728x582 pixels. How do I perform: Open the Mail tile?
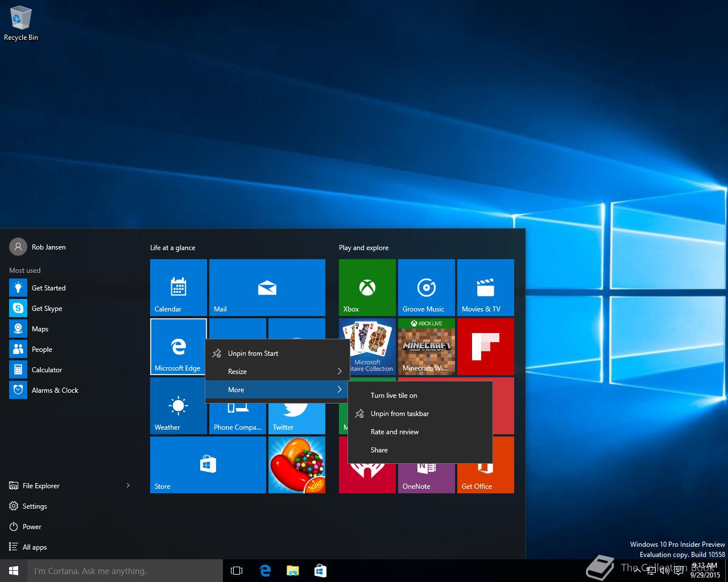(x=267, y=288)
